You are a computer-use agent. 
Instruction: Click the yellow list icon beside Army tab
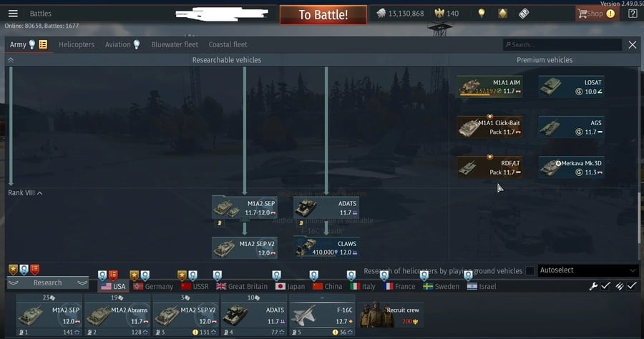[x=43, y=44]
